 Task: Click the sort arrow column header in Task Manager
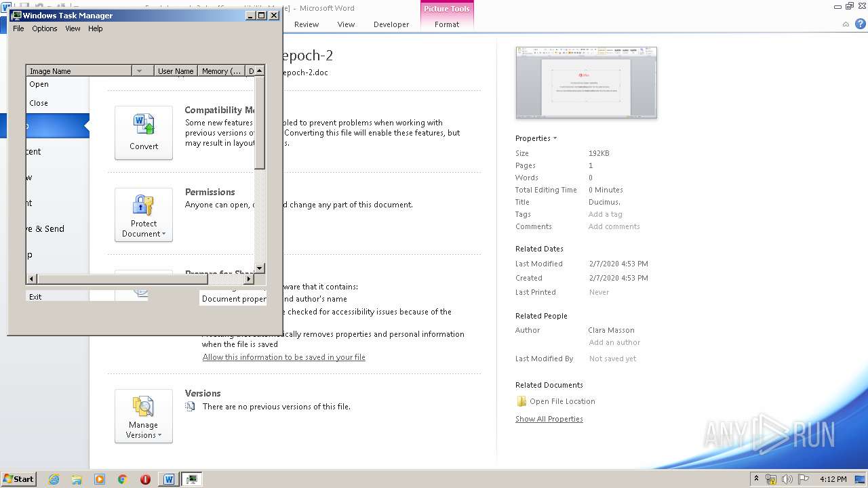click(x=142, y=71)
